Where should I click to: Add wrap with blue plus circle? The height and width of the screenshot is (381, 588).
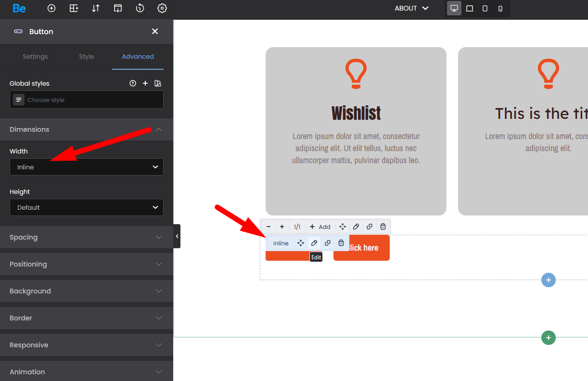coord(549,280)
